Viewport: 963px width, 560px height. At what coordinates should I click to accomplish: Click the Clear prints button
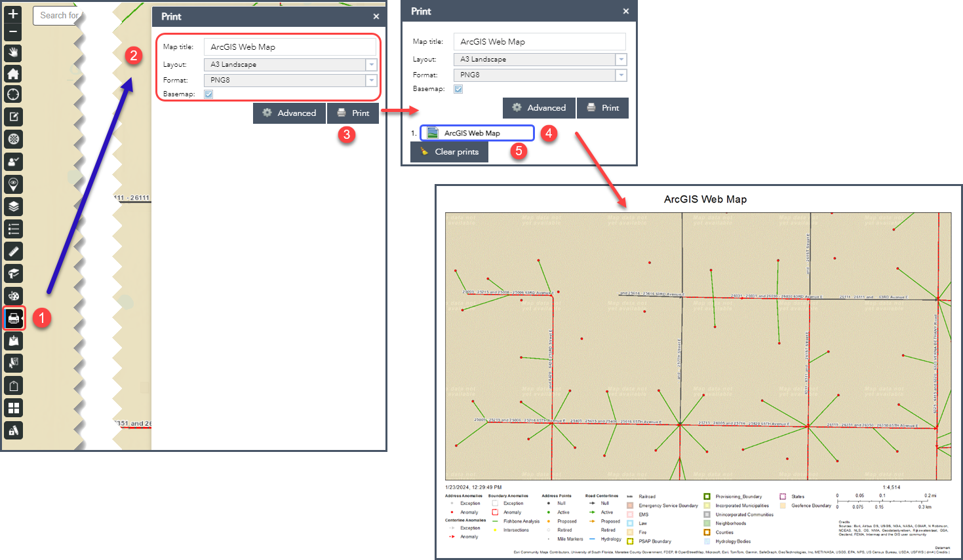(x=450, y=152)
